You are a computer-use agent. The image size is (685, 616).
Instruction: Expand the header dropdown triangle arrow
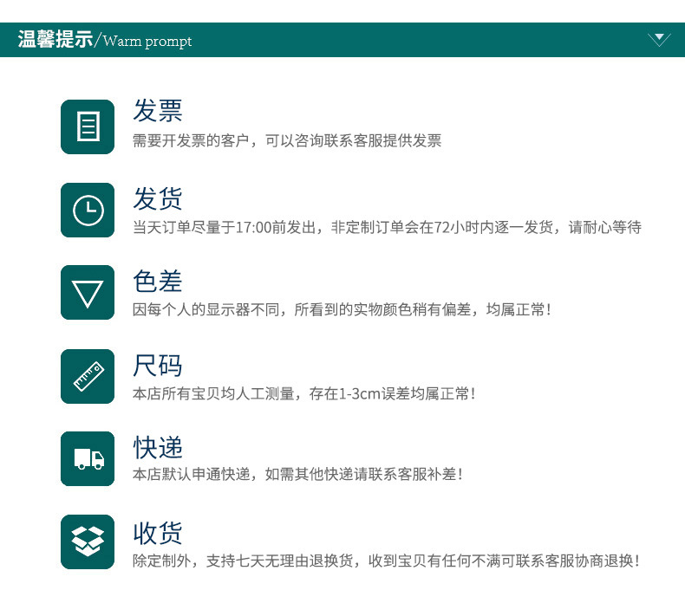(659, 39)
